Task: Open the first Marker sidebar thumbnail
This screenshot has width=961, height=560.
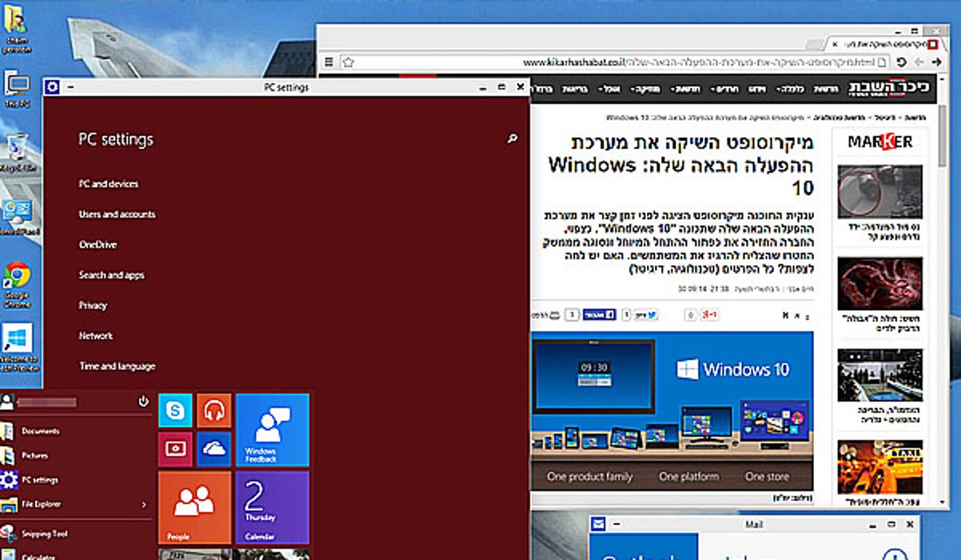Action: click(x=880, y=191)
